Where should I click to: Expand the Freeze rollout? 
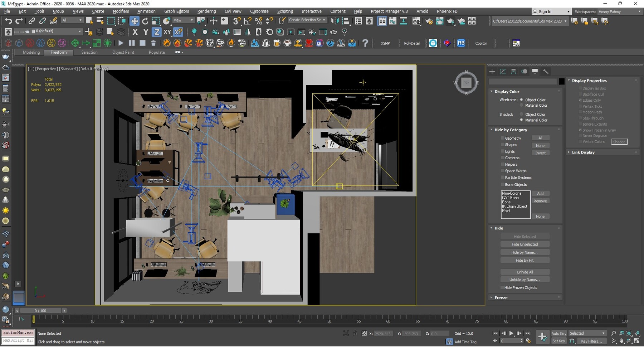[501, 298]
